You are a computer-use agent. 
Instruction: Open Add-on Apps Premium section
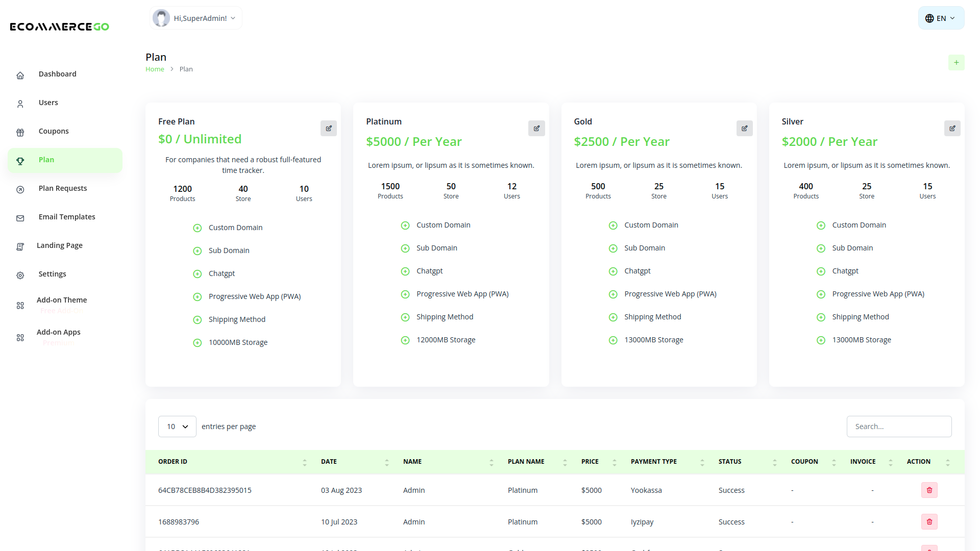coord(20,337)
